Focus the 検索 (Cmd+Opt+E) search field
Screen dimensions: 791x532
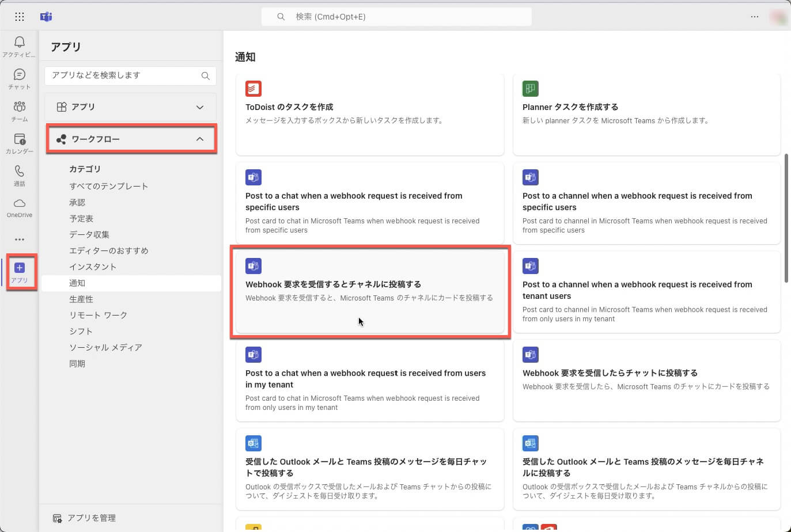pos(396,17)
